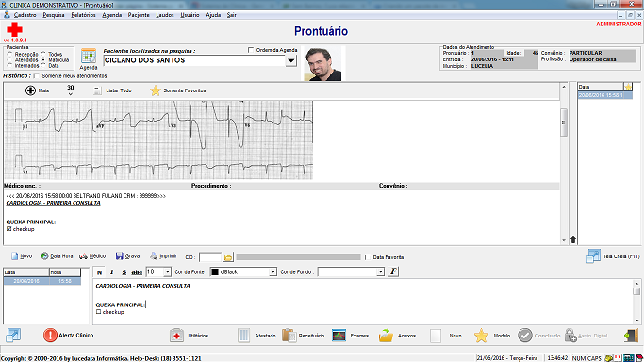
Task: Expand the patient name dropdown
Action: click(x=290, y=60)
